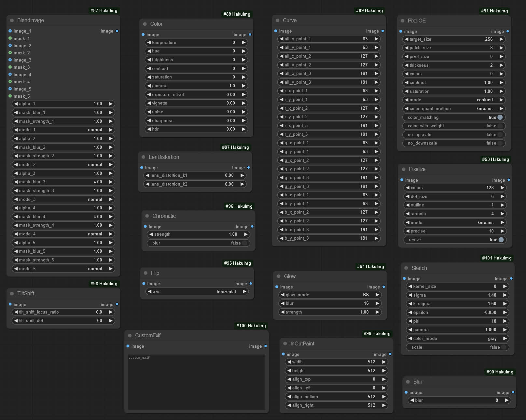Open PixelOE mode dropdown showing contrast

coord(454,100)
